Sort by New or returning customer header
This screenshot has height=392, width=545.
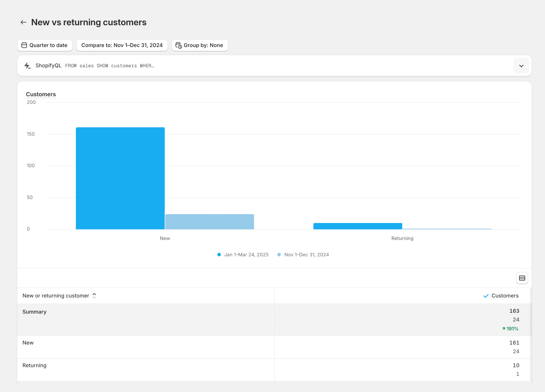click(56, 296)
